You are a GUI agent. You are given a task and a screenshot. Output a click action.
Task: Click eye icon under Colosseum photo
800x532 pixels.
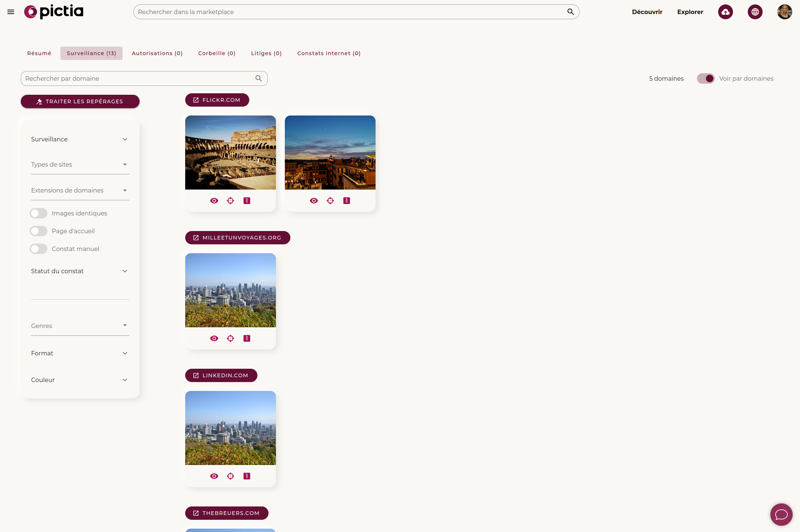coord(214,201)
